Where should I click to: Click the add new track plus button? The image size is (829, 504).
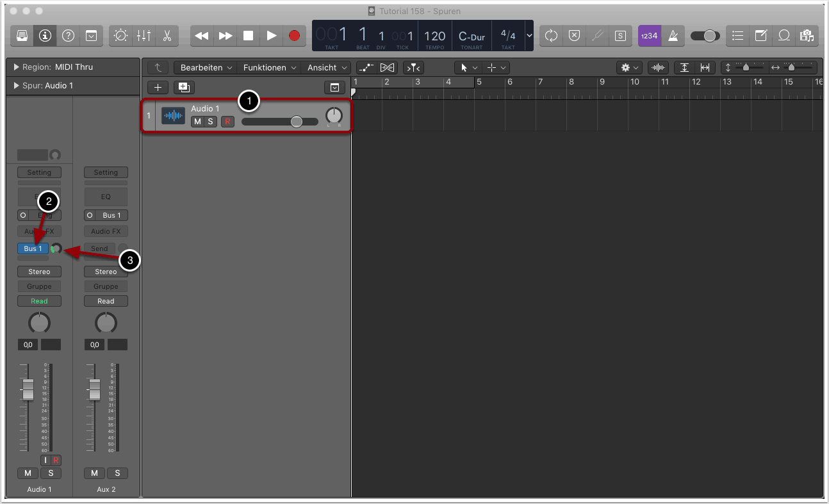(158, 88)
